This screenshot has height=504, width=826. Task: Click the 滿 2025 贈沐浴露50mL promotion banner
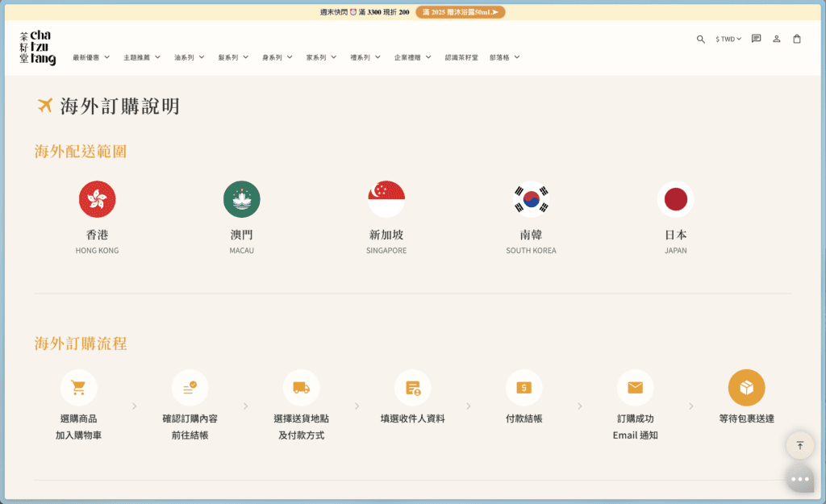[x=462, y=11]
